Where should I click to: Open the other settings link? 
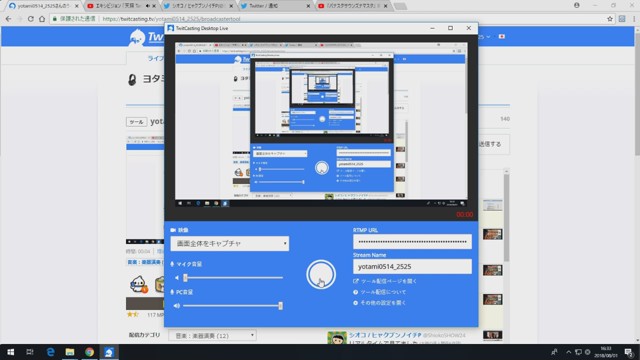click(380, 303)
